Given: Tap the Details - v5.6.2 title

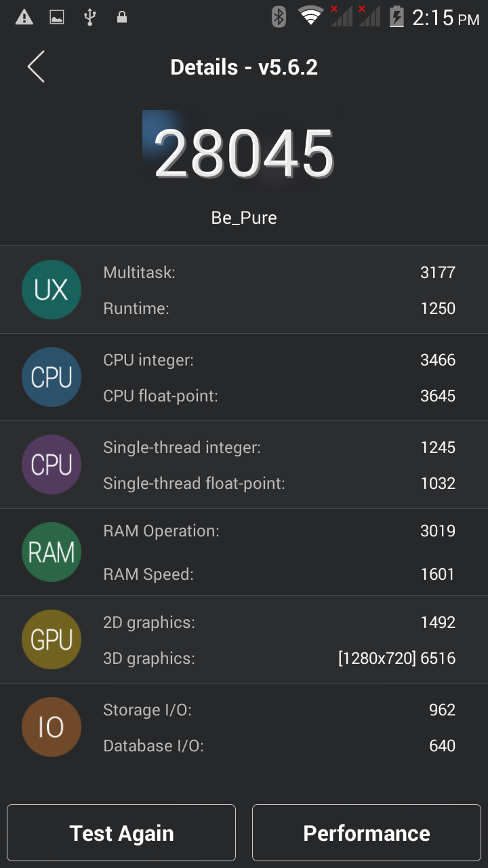Looking at the screenshot, I should [x=244, y=67].
